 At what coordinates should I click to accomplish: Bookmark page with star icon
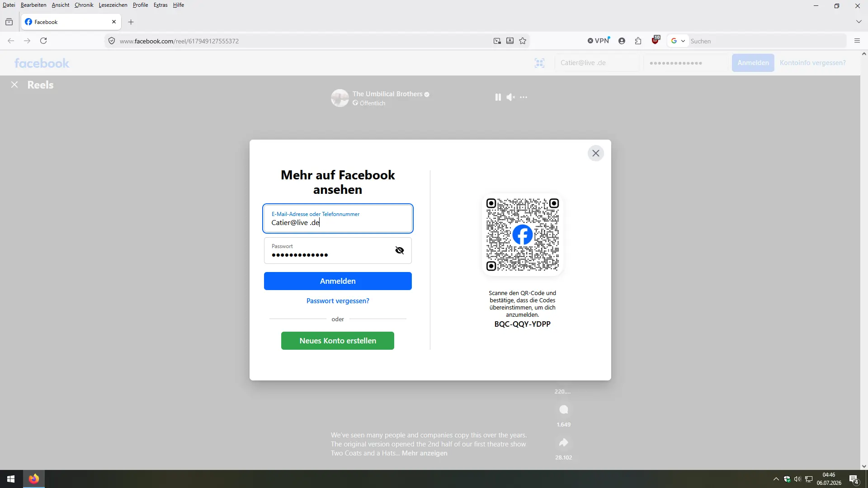pos(523,41)
